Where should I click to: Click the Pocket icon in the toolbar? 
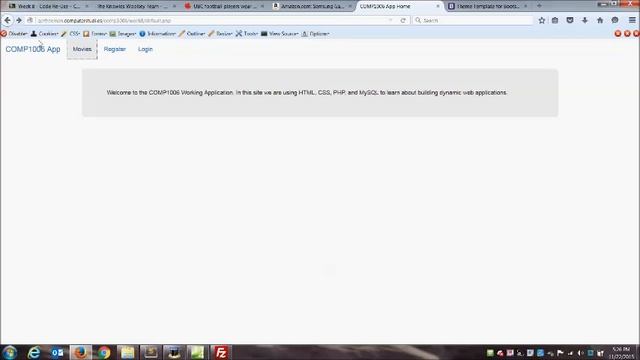570,20
